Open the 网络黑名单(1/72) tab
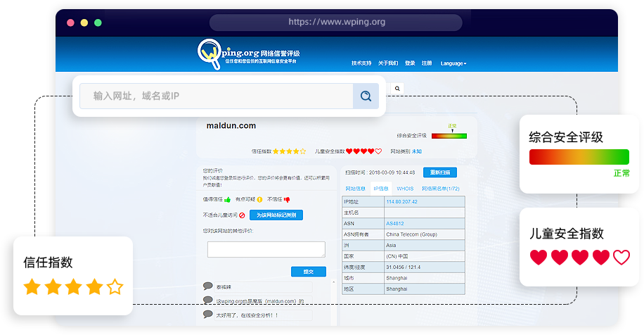The image size is (644, 335). 441,189
